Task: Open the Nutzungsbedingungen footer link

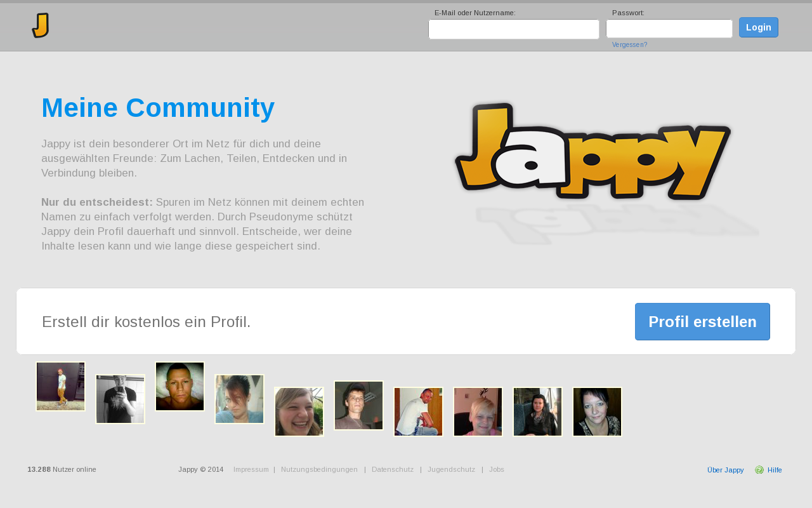Action: point(319,470)
